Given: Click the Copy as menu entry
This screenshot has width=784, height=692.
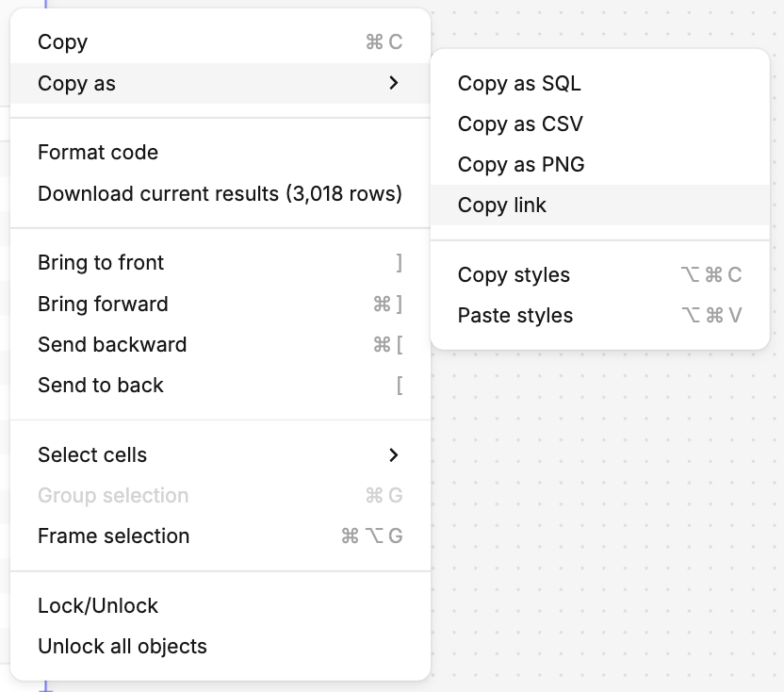Looking at the screenshot, I should pos(77,84).
